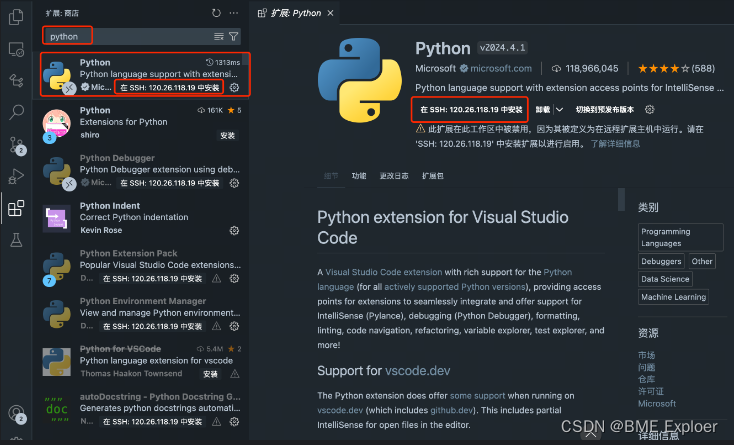Open the 许可证 license resource link
The width and height of the screenshot is (734, 445).
pos(651,391)
